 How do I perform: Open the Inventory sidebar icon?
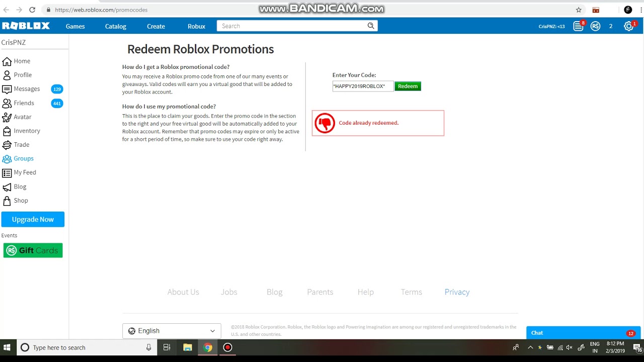[x=7, y=131]
